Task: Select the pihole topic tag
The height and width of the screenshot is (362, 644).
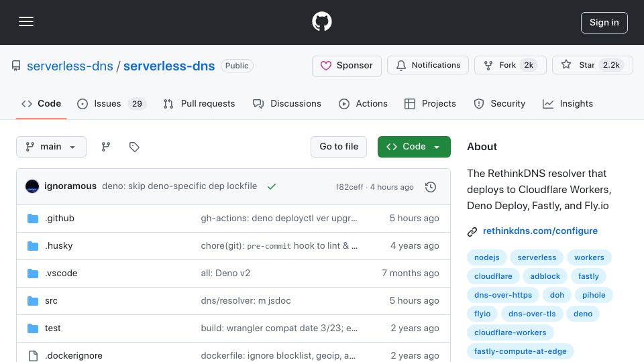Action: tap(594, 295)
